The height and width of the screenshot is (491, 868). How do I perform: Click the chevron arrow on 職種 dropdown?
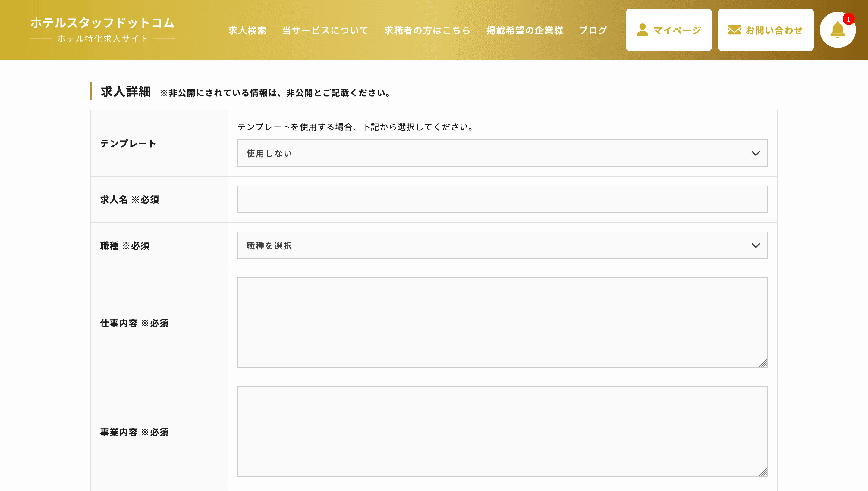(x=756, y=245)
